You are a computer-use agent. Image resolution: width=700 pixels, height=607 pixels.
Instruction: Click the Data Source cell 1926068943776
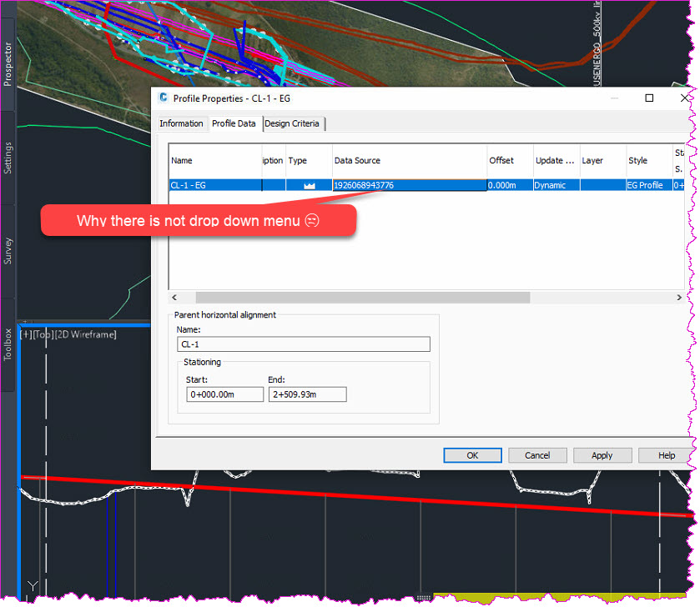click(x=410, y=185)
